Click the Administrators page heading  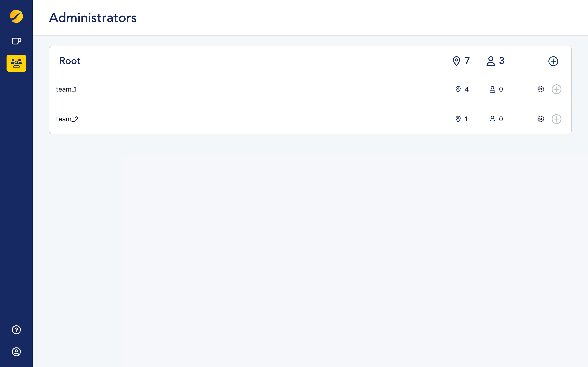[93, 18]
